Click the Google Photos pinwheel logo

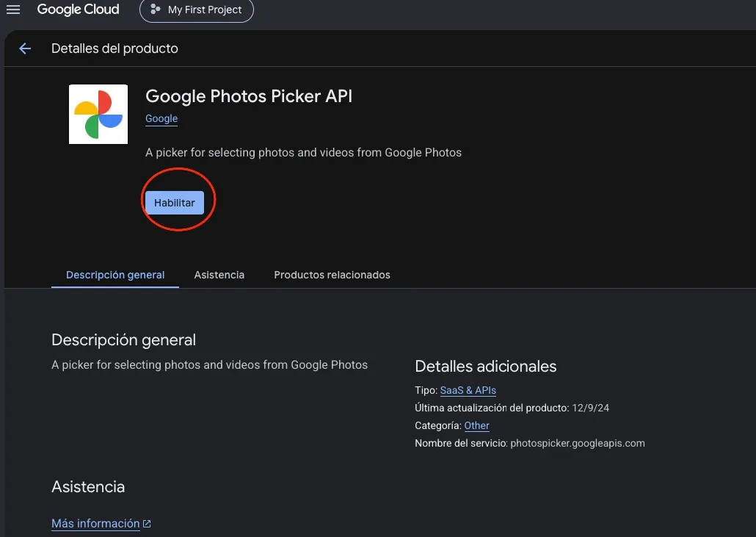98,114
